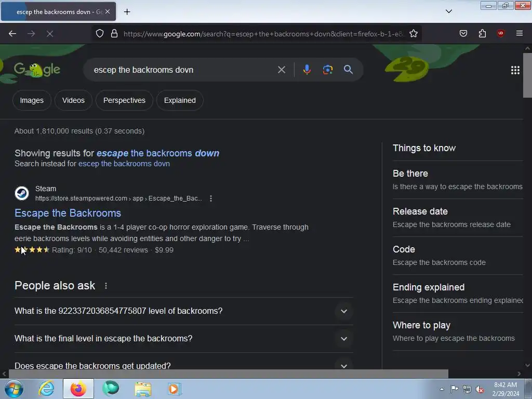Open the 'Be there' things to know item
Viewport: 532px width, 399px height.
[x=457, y=180]
